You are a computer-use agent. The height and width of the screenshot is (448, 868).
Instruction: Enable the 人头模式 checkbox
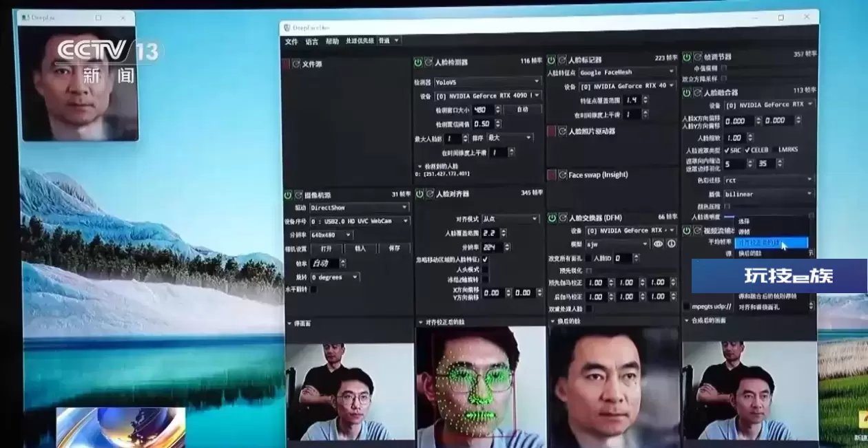(485, 270)
